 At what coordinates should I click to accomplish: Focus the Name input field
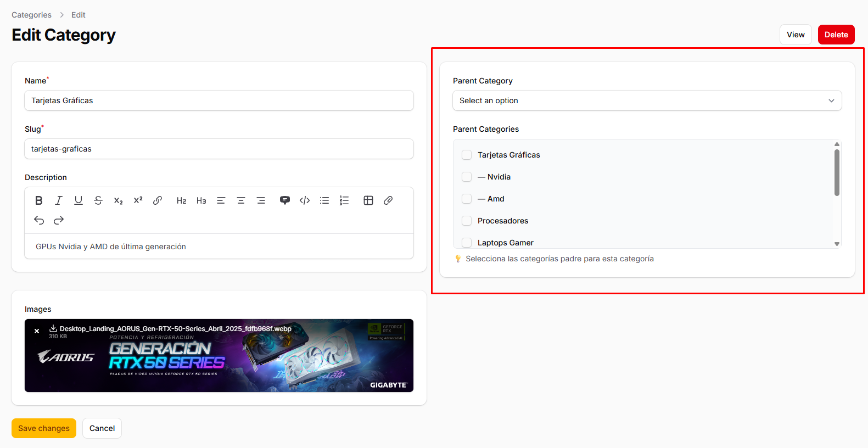pos(219,100)
